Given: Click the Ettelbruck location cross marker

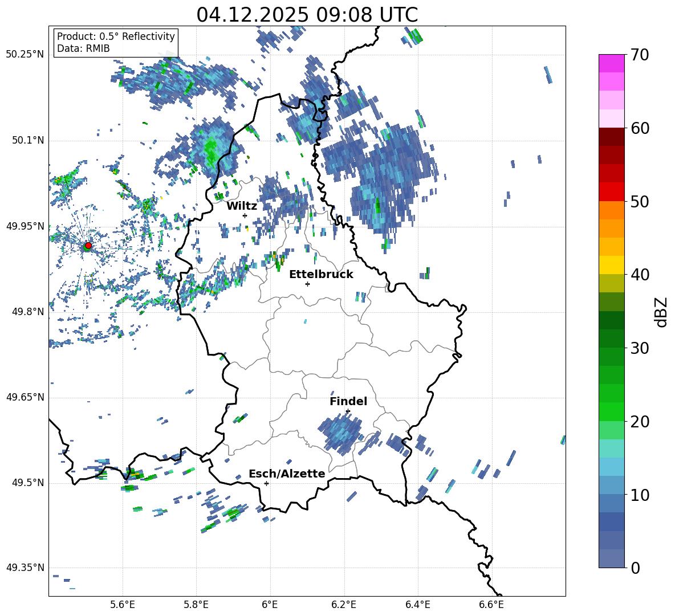Looking at the screenshot, I should tap(307, 284).
